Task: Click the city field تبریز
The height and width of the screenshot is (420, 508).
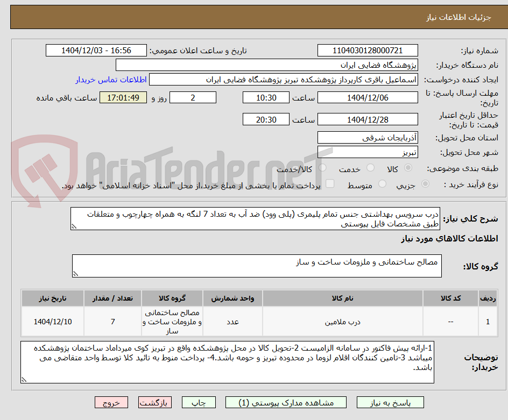Action: [x=368, y=152]
